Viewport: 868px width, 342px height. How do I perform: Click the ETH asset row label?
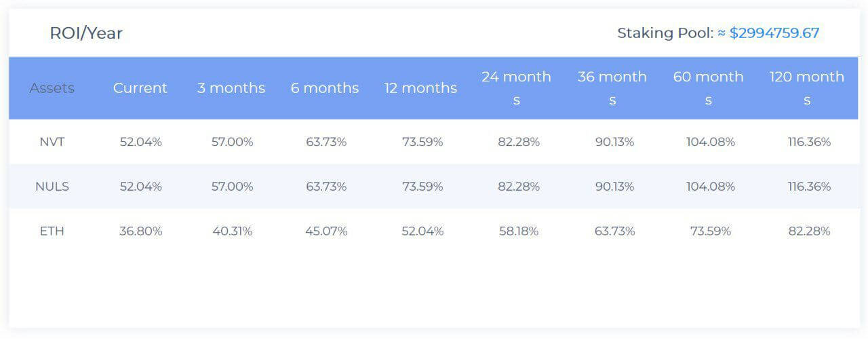pos(52,231)
